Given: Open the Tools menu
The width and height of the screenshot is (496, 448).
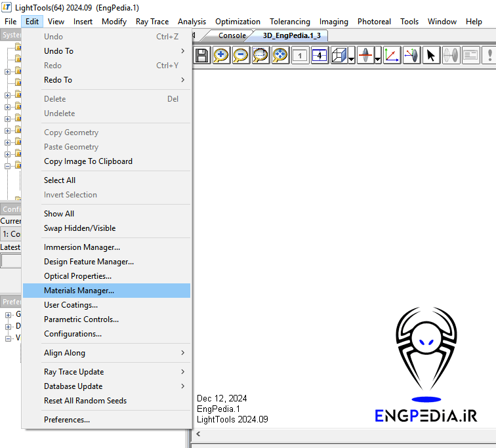Looking at the screenshot, I should [409, 22].
